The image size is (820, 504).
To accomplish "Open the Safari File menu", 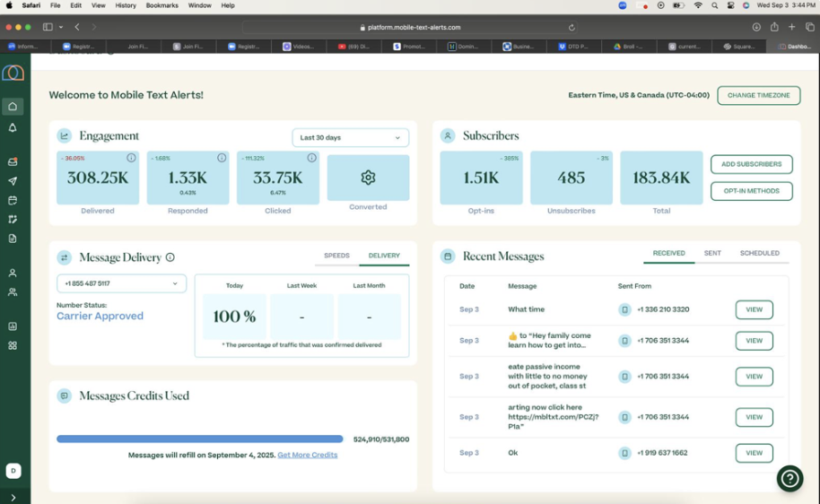I will [56, 5].
